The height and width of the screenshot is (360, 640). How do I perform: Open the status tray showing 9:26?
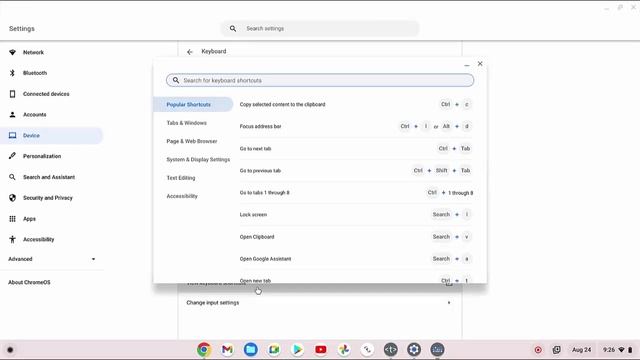point(618,350)
